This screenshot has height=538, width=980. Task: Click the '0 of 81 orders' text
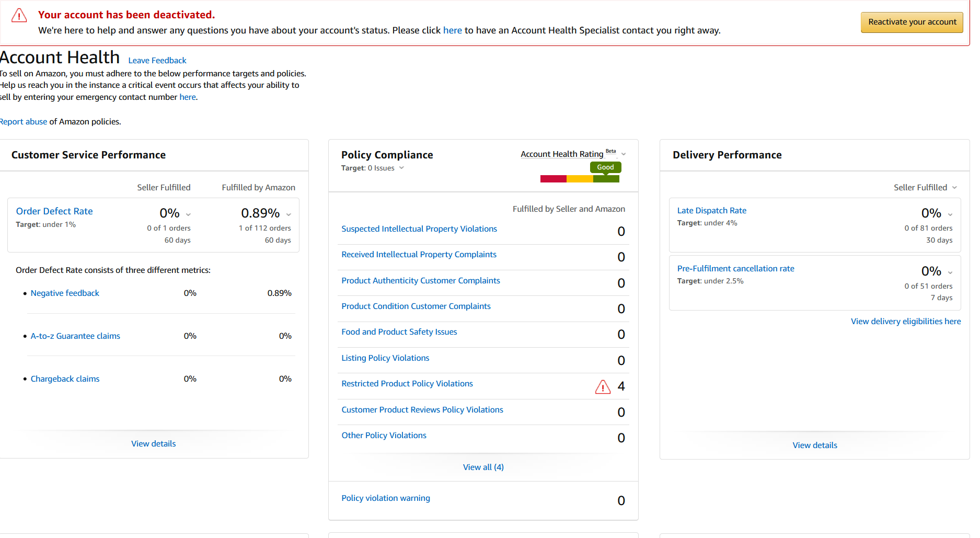coord(928,228)
